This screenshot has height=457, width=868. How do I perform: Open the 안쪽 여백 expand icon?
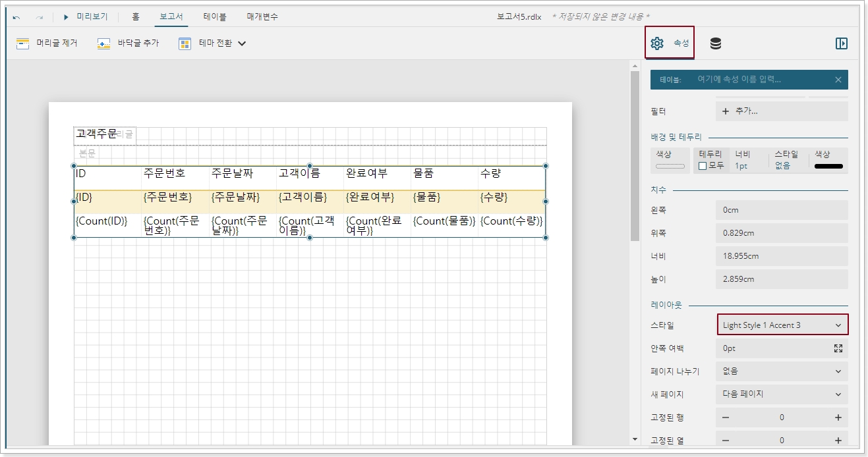tap(838, 348)
